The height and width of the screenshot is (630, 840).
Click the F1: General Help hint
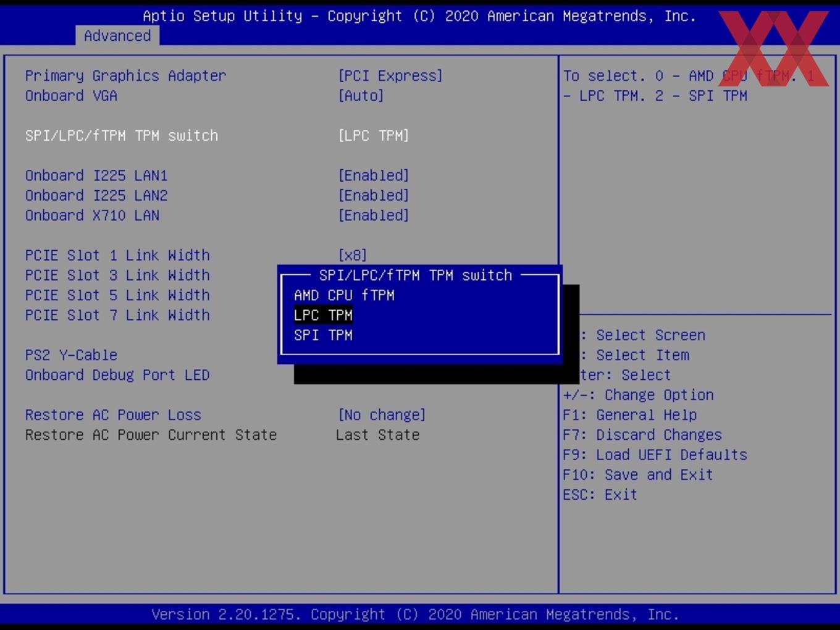[x=630, y=415]
